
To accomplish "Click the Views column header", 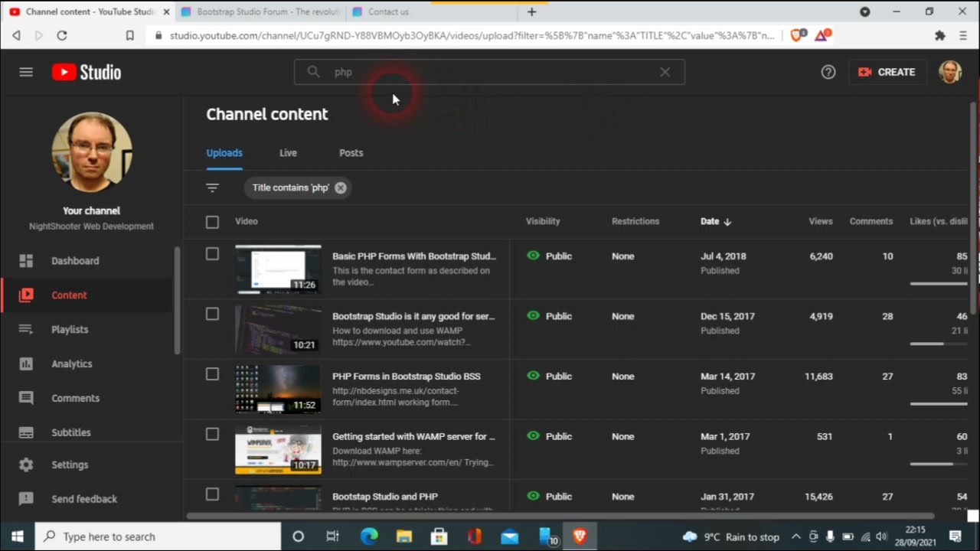I will (821, 221).
